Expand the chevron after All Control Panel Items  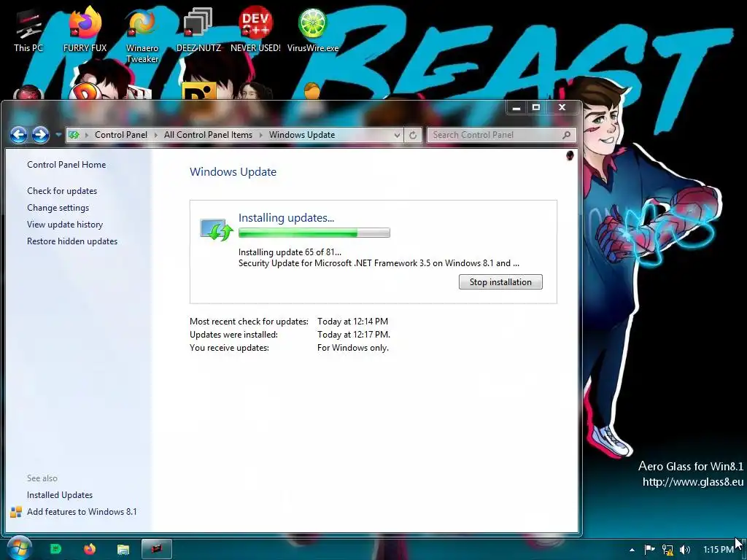pos(261,135)
